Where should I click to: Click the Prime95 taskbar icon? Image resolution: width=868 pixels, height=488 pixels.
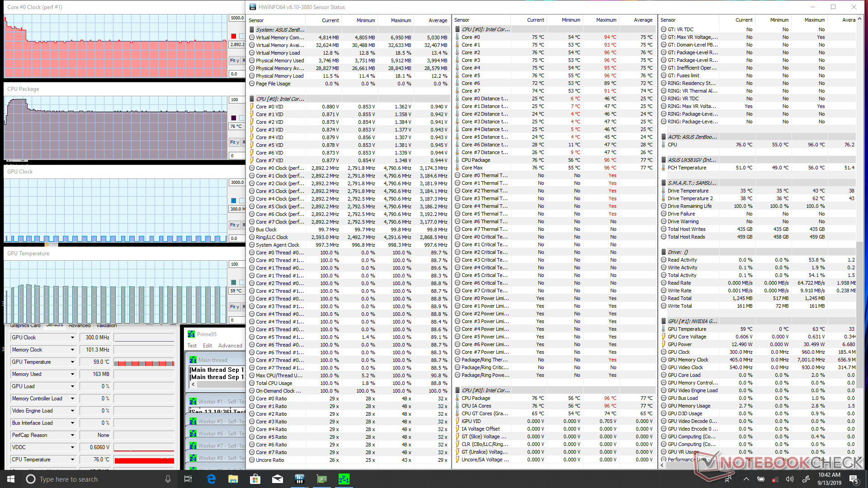[344, 479]
